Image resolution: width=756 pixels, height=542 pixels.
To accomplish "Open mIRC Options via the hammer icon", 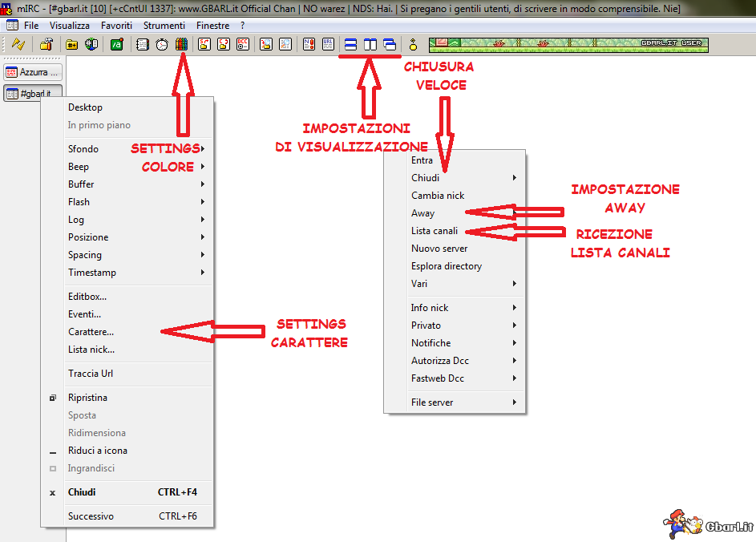I will point(46,44).
